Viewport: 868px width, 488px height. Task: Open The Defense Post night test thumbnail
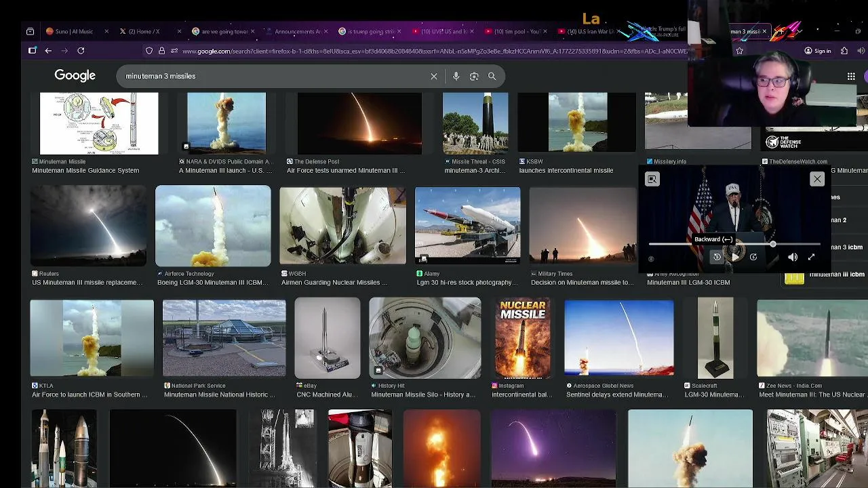359,123
